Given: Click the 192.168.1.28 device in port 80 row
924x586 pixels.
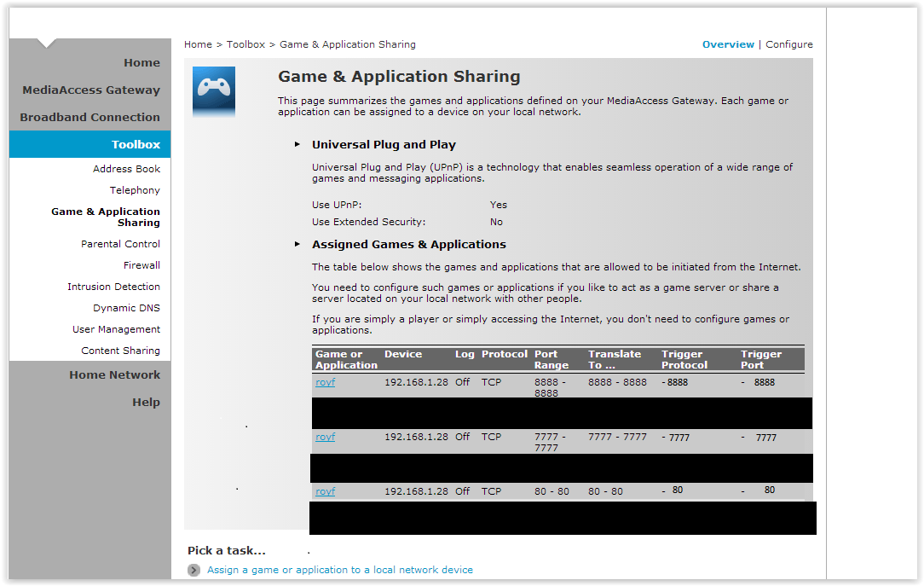Looking at the screenshot, I should [x=416, y=491].
